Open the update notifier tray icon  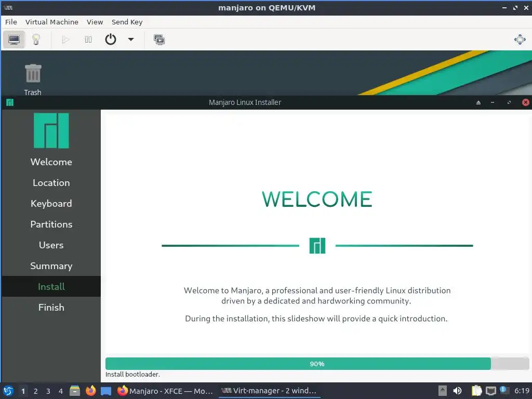coord(504,391)
